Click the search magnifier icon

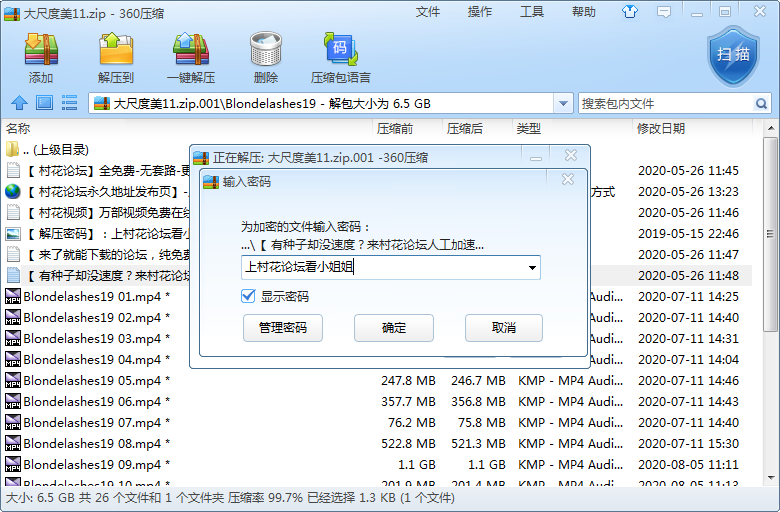[761, 103]
